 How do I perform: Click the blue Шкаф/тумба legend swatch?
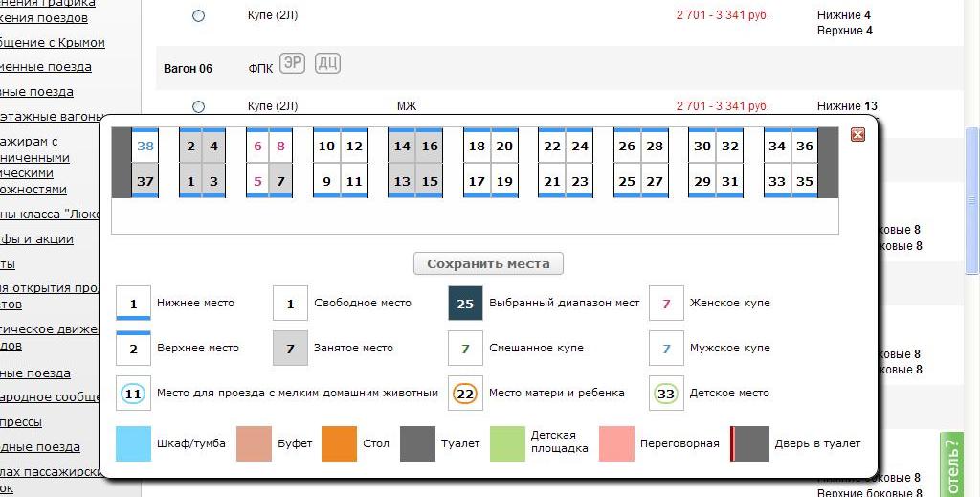point(133,444)
